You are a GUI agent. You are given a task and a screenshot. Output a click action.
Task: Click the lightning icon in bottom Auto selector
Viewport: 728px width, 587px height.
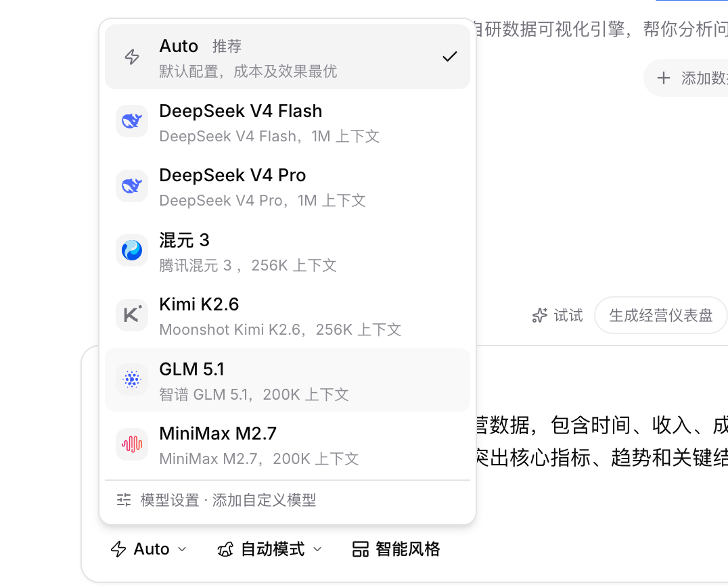click(x=118, y=549)
